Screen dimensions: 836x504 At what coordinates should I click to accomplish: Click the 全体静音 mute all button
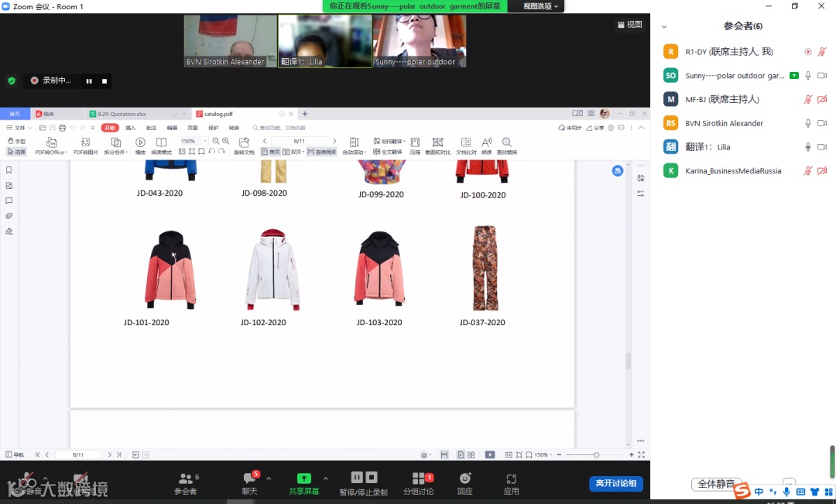(716, 484)
